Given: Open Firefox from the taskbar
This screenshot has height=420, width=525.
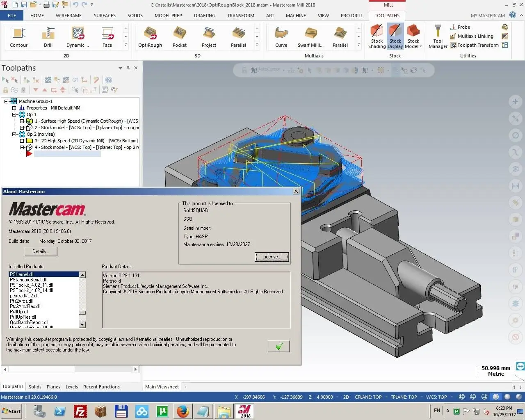Looking at the screenshot, I should point(183,411).
